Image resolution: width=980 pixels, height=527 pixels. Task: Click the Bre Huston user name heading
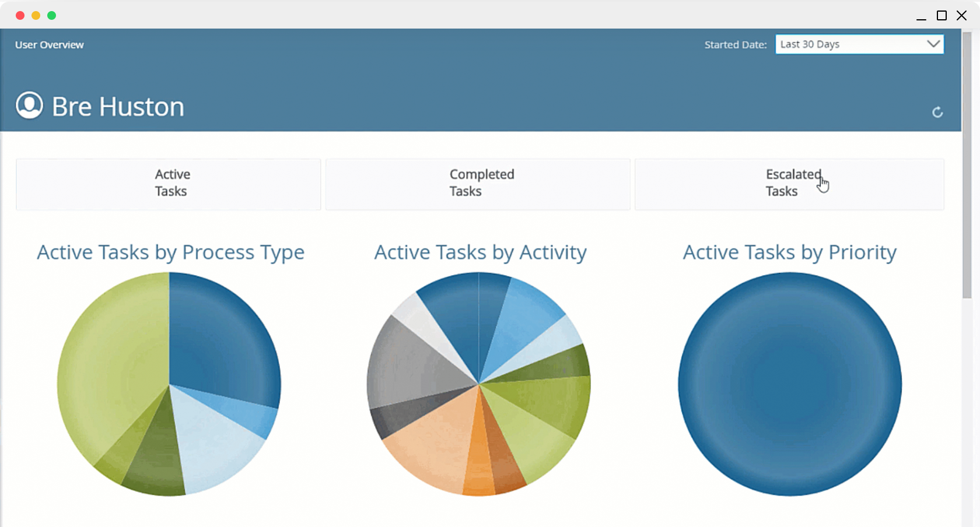pyautogui.click(x=118, y=107)
